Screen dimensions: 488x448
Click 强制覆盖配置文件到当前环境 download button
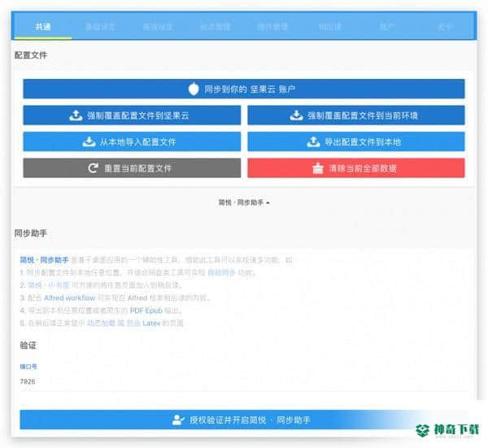click(x=356, y=115)
